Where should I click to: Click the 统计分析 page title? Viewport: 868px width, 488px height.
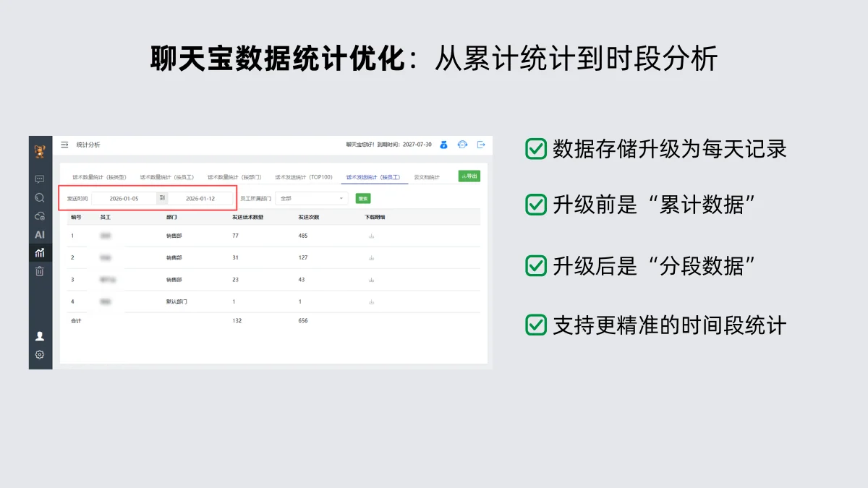(88, 145)
